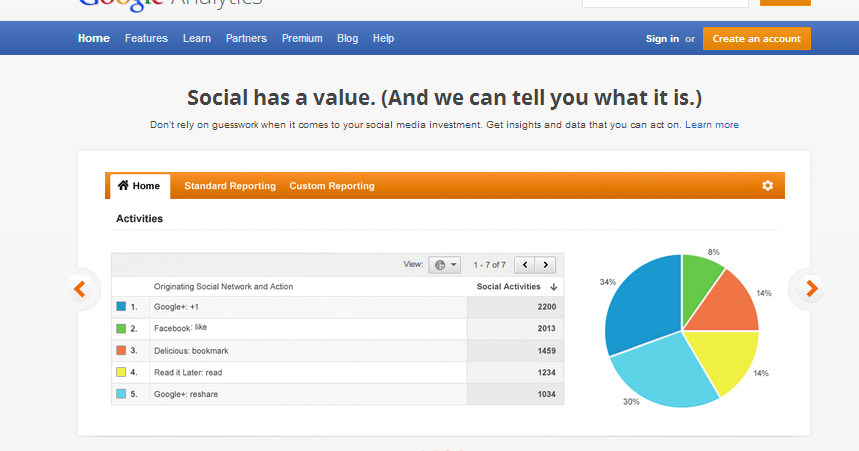Click the green swatch for Facebook: like
Image resolution: width=859 pixels, height=451 pixels.
[x=121, y=328]
